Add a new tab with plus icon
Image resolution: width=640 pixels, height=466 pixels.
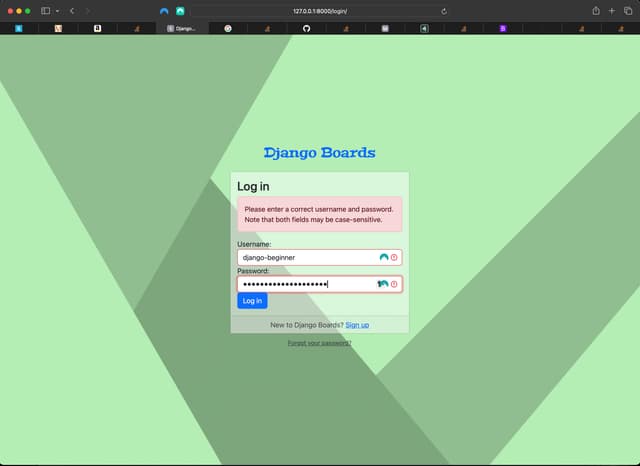coord(611,11)
